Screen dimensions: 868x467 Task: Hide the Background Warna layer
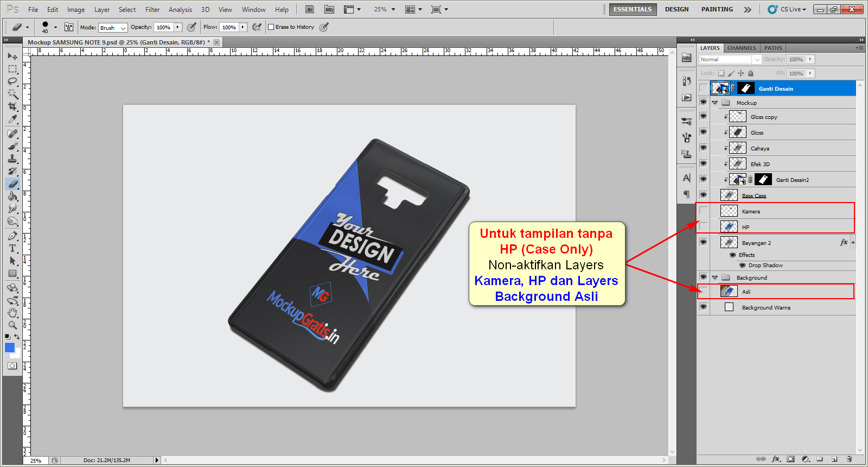(x=704, y=307)
